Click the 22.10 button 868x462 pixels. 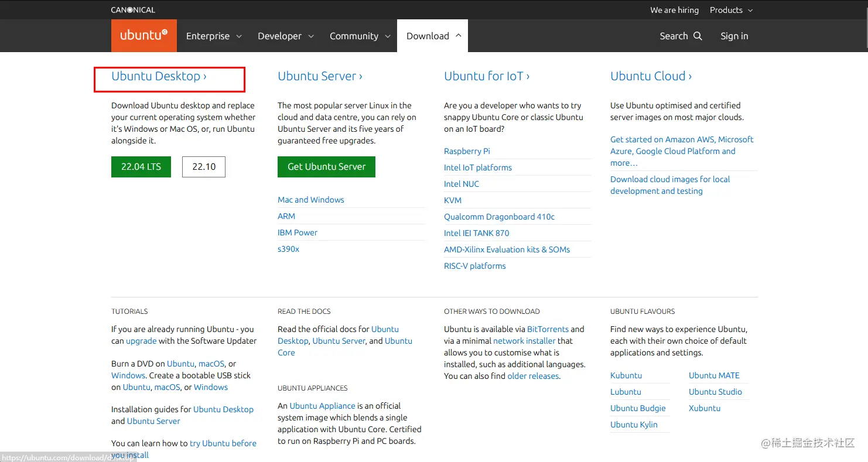(204, 166)
